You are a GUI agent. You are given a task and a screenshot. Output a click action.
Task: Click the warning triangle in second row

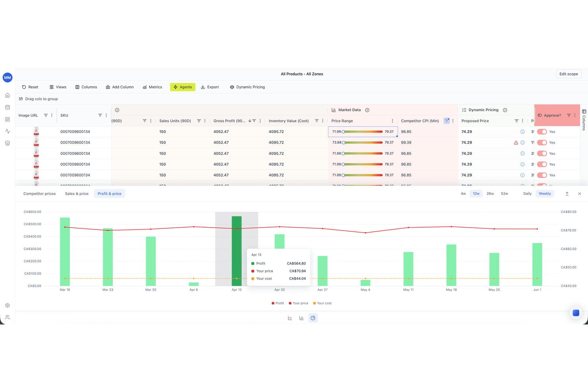(516, 143)
